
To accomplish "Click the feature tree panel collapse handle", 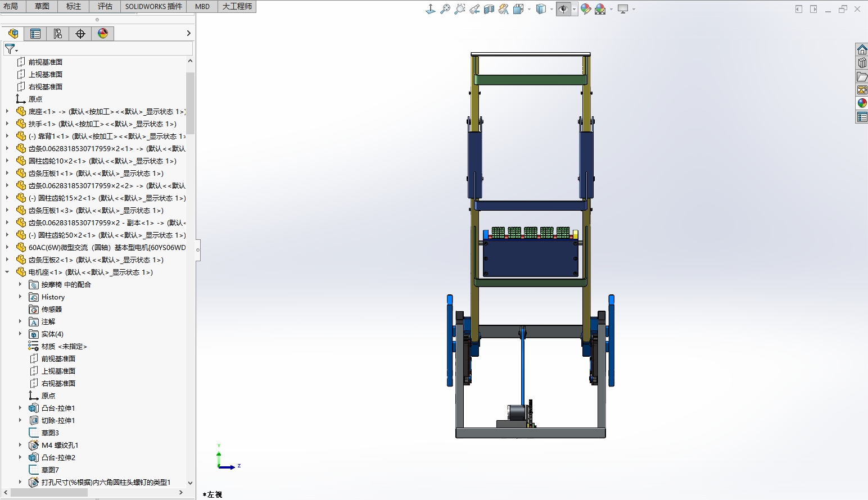I will tap(198, 250).
